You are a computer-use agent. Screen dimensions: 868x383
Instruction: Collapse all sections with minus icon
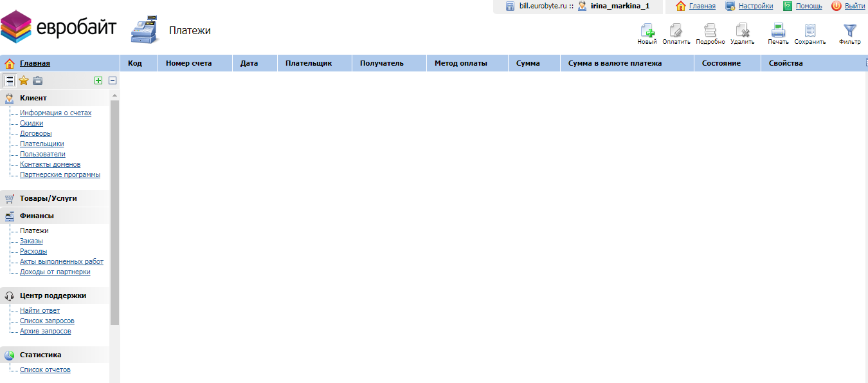point(113,80)
